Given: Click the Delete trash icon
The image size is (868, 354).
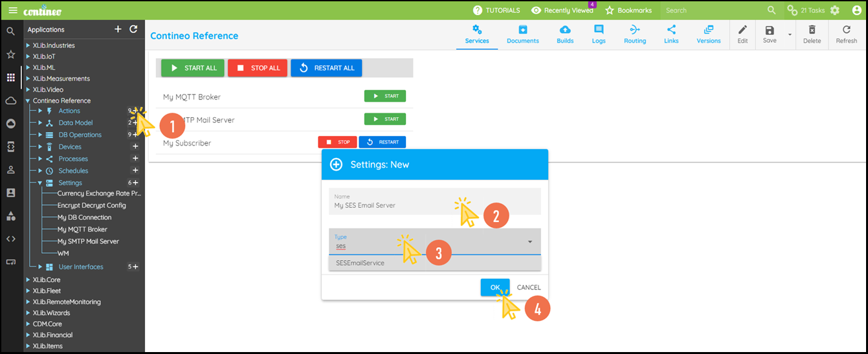Looking at the screenshot, I should click(x=812, y=34).
